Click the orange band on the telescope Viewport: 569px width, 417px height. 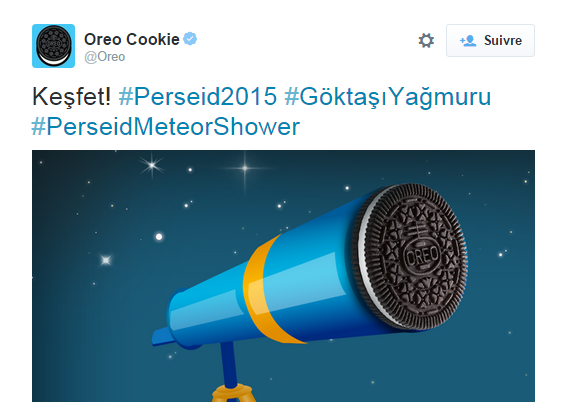tap(270, 289)
